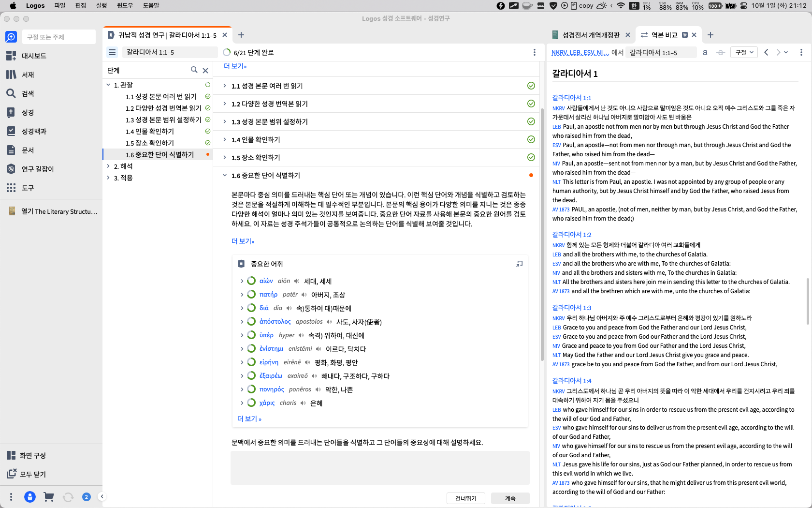Toggle the workflow steps menu icon
The height and width of the screenshot is (508, 812).
coord(112,52)
